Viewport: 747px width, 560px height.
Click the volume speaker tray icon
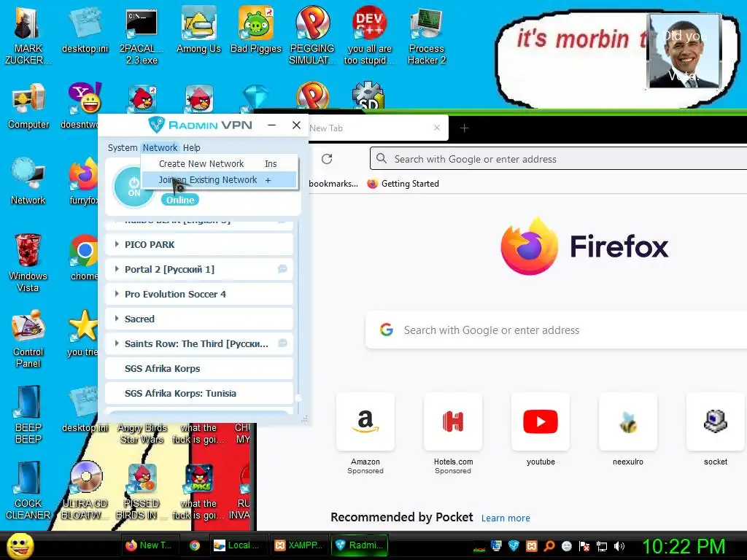pos(620,546)
